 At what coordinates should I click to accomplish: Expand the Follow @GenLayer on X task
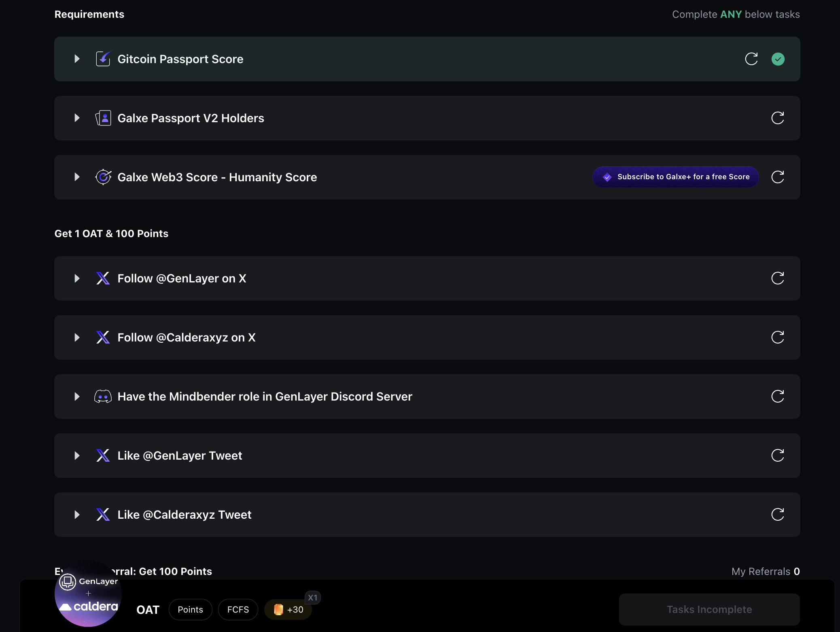[x=77, y=278]
